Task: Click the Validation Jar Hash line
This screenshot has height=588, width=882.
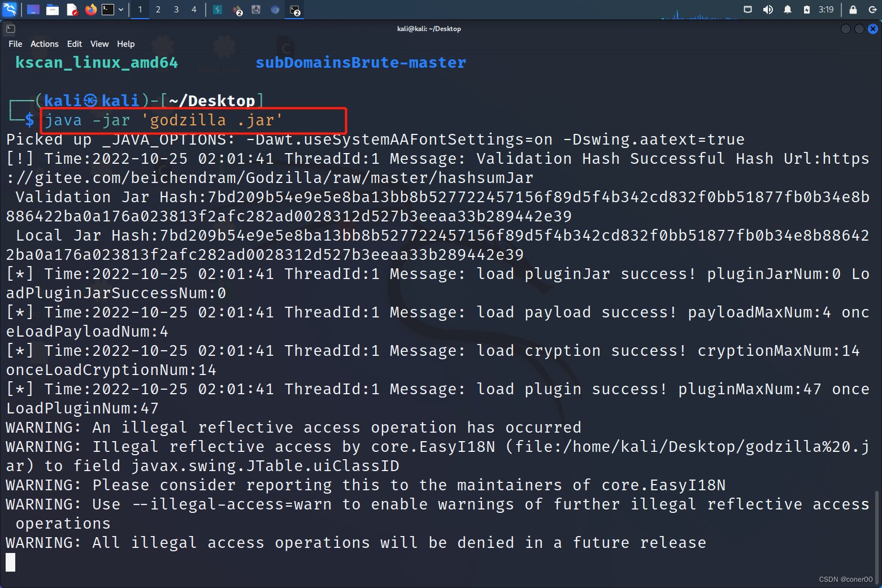Action: coord(438,207)
